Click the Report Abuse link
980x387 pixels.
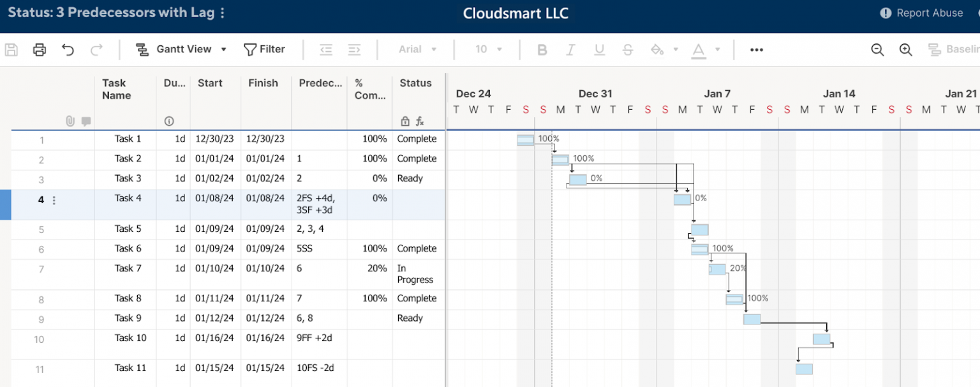921,12
